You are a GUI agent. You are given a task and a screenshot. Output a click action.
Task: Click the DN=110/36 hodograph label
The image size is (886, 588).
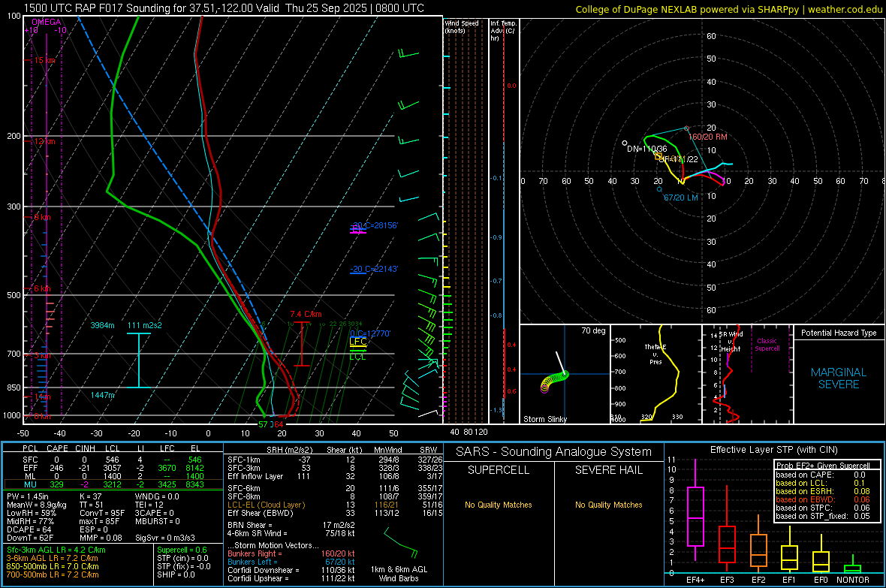pyautogui.click(x=647, y=149)
